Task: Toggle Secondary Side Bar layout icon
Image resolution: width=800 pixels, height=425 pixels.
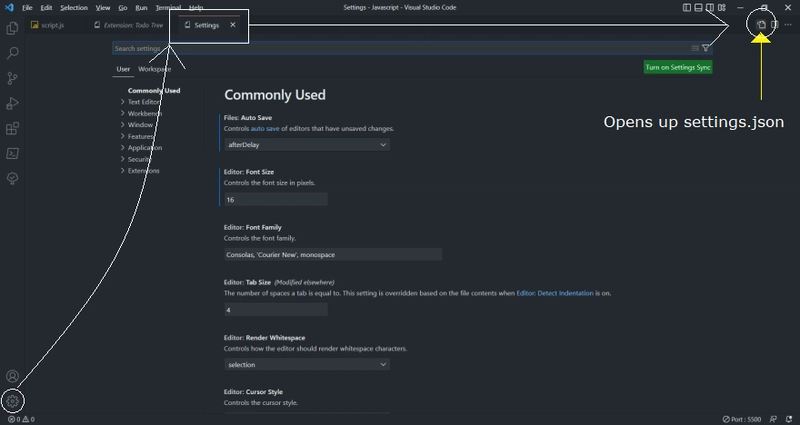Action: point(710,8)
